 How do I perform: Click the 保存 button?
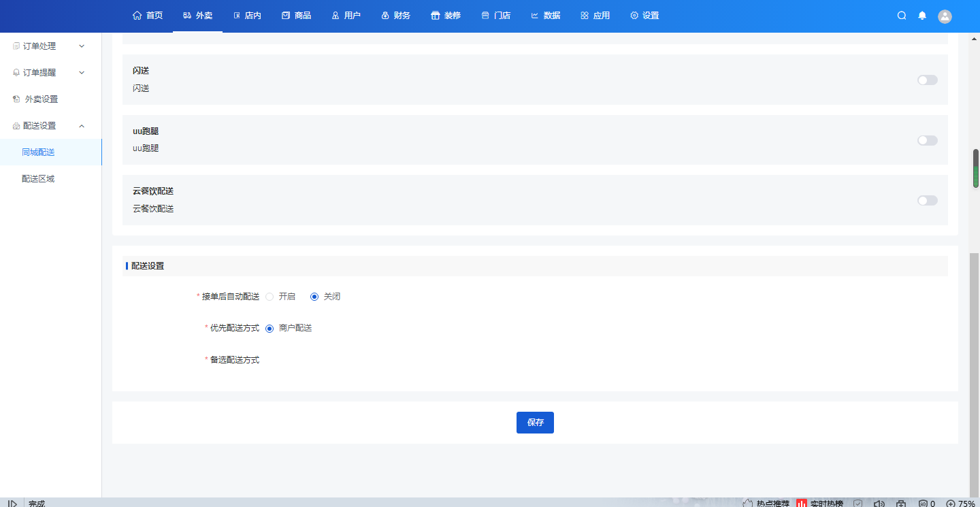[535, 423]
